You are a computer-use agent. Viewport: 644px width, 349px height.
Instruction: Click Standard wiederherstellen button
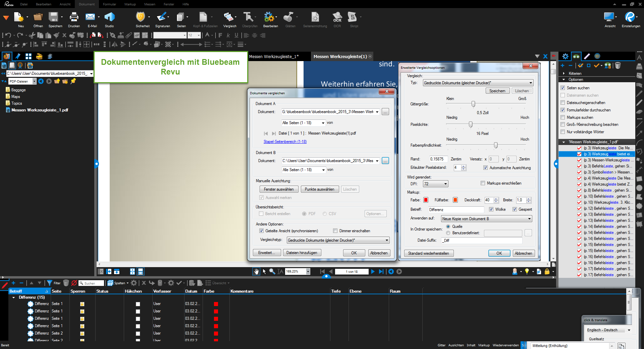[x=428, y=253]
